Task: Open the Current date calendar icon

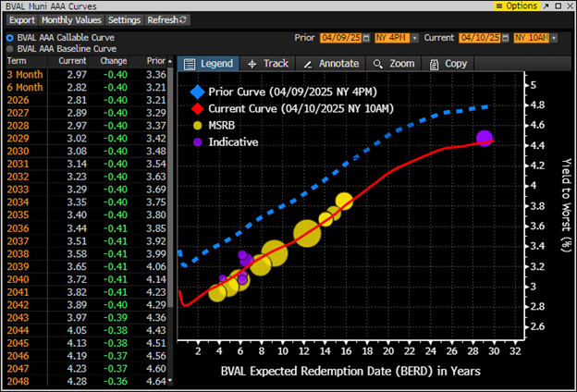Action: (506, 38)
